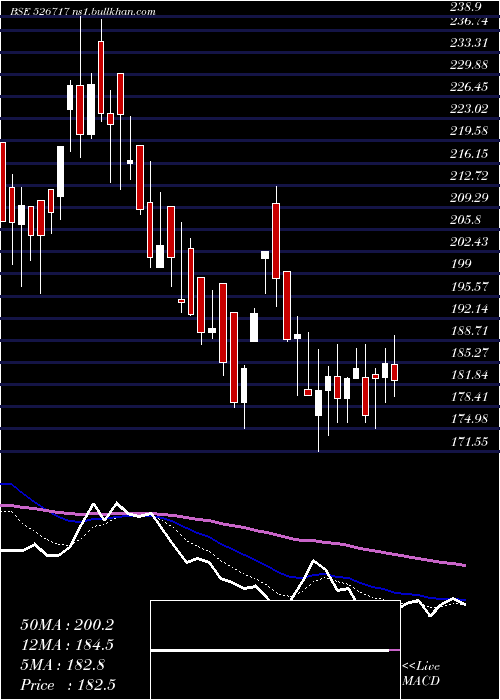Image resolution: width=500 pixels, height=700 pixels.
Task: Click the last red candlestick on the right
Action: tap(395, 372)
